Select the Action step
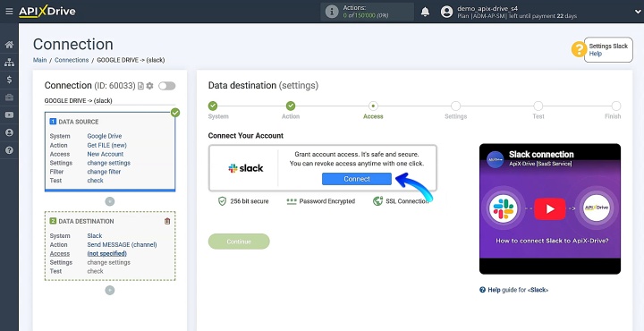 point(291,106)
